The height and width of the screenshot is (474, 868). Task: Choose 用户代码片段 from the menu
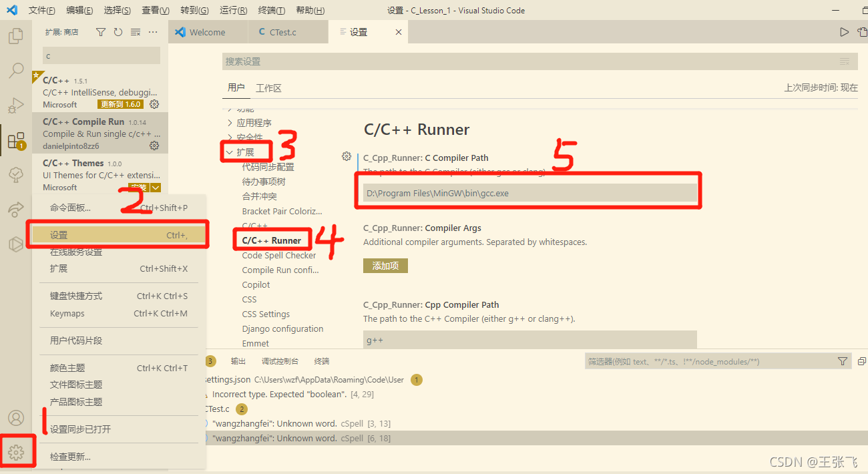[x=119, y=340]
